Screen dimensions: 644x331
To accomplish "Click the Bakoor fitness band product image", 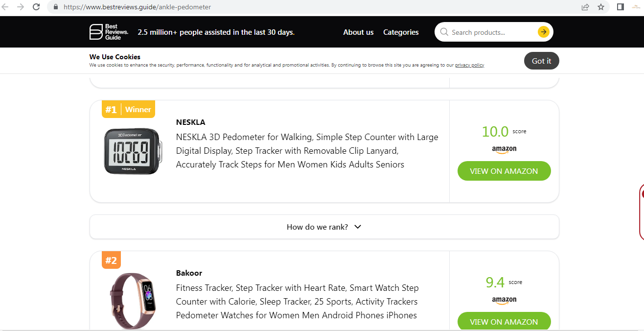I will click(133, 301).
